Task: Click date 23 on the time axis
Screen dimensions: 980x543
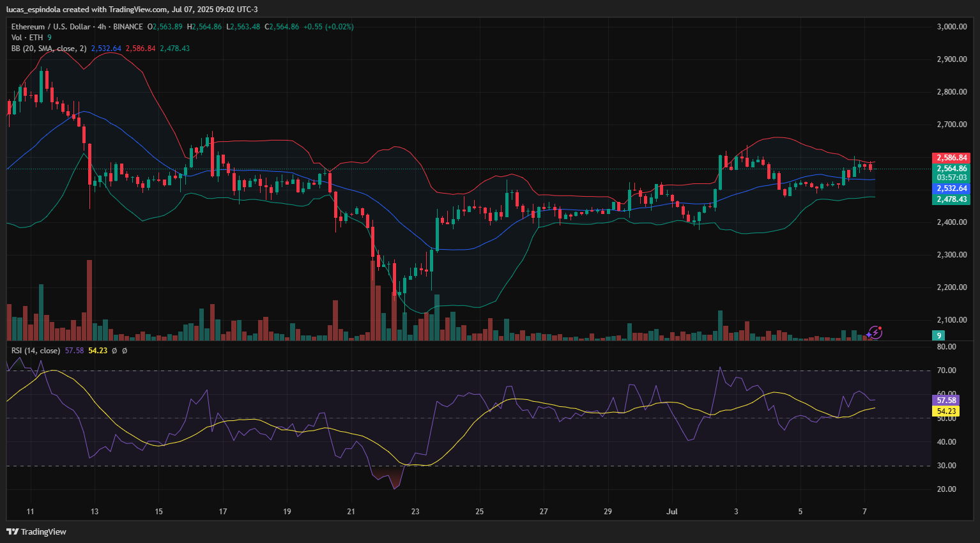Action: [x=415, y=511]
